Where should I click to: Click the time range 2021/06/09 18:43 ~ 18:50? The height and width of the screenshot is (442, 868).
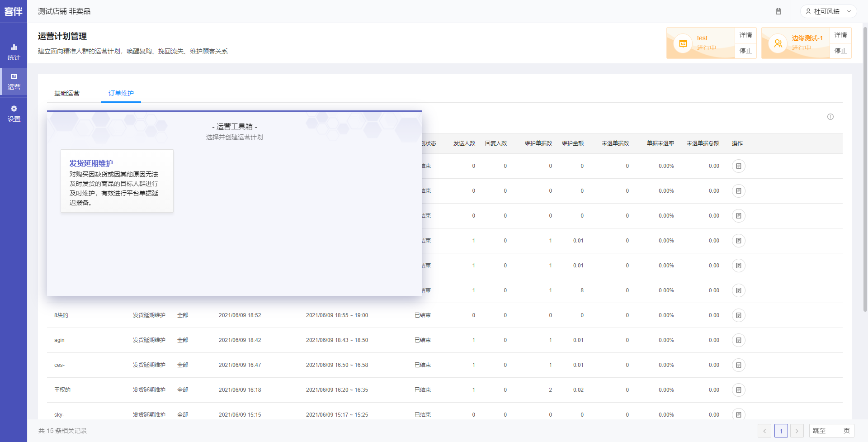coord(337,340)
